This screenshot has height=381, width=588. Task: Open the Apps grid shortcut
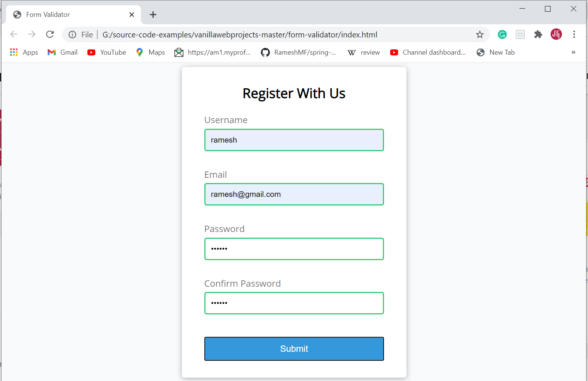[x=24, y=52]
